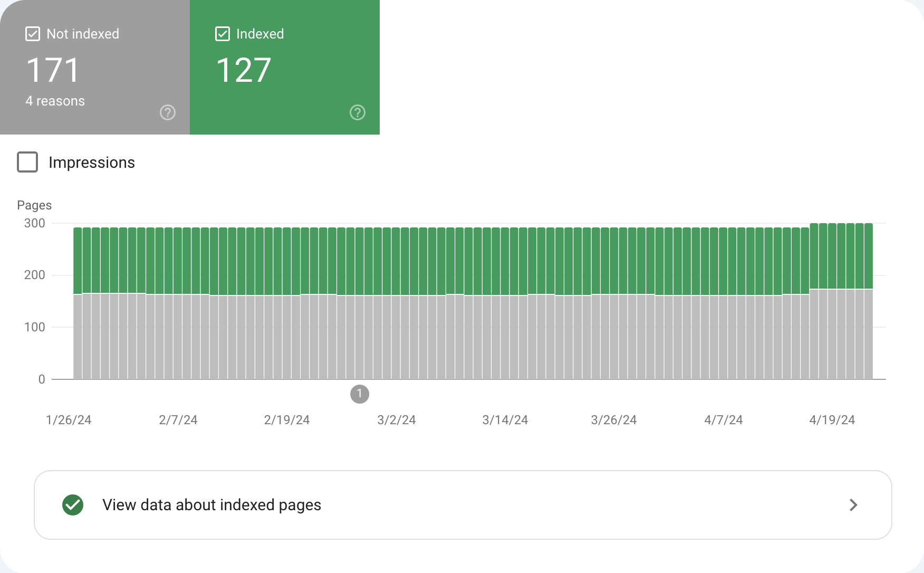Open help icon on Not indexed card
The width and height of the screenshot is (924, 573).
coord(168,112)
